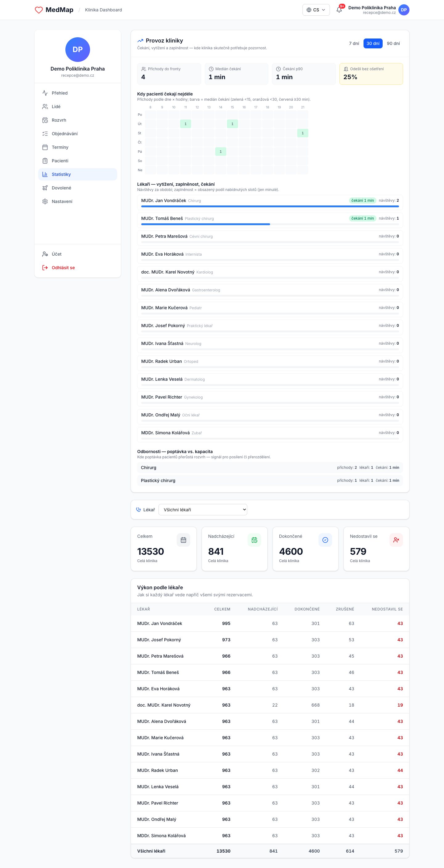Viewport: 444px width, 868px height.
Task: Click Odhlásit se link
Action: pos(78,268)
